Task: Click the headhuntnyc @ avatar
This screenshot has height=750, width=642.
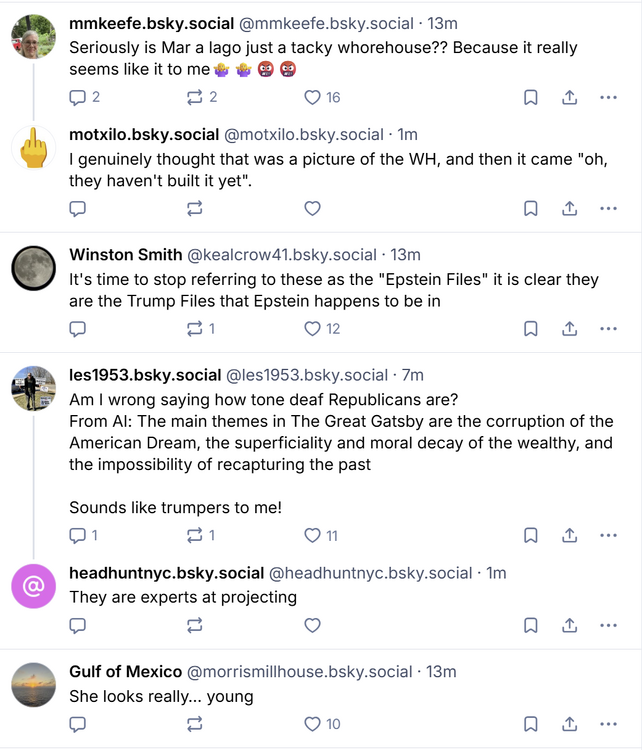Action: point(33,586)
